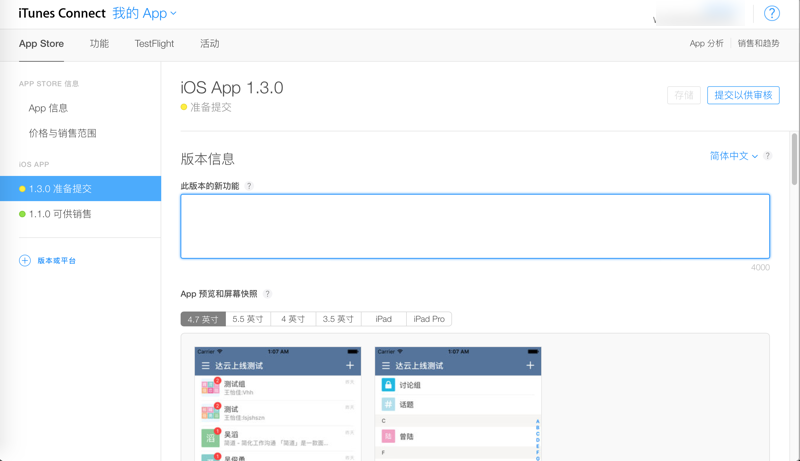
Task: Open the 我的 App dropdown menu
Action: (144, 14)
